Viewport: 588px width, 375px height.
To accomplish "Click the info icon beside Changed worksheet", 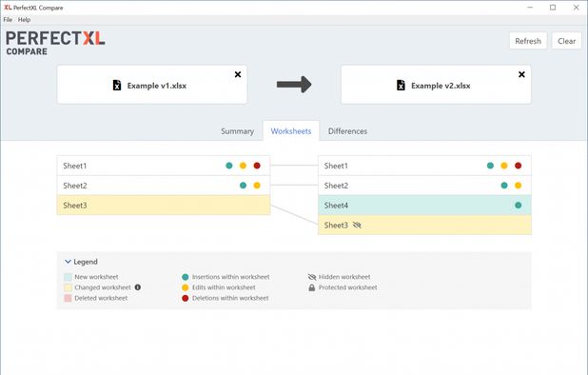I will pyautogui.click(x=138, y=287).
